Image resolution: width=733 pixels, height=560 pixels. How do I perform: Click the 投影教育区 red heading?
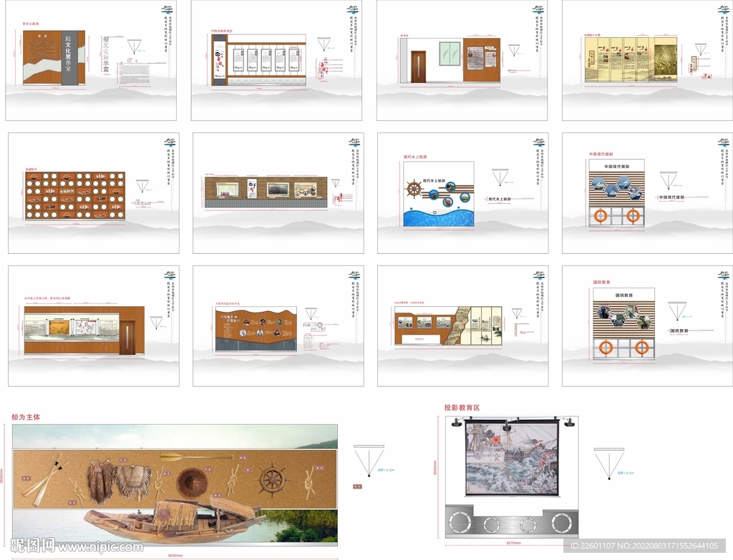pyautogui.click(x=462, y=408)
